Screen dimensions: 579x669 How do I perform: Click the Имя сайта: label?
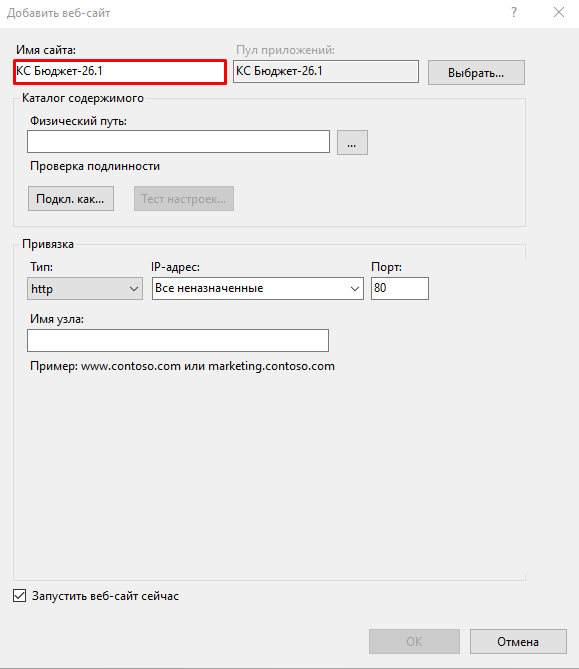(46, 50)
